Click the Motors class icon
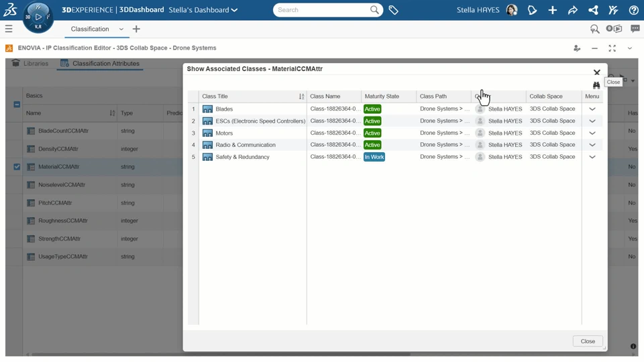 (x=207, y=133)
